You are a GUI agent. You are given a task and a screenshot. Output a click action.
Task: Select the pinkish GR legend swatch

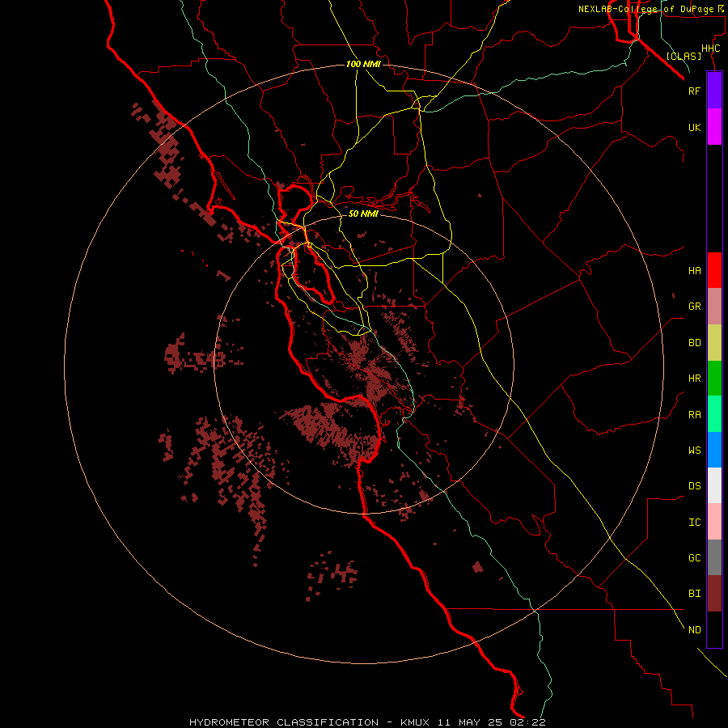714,307
